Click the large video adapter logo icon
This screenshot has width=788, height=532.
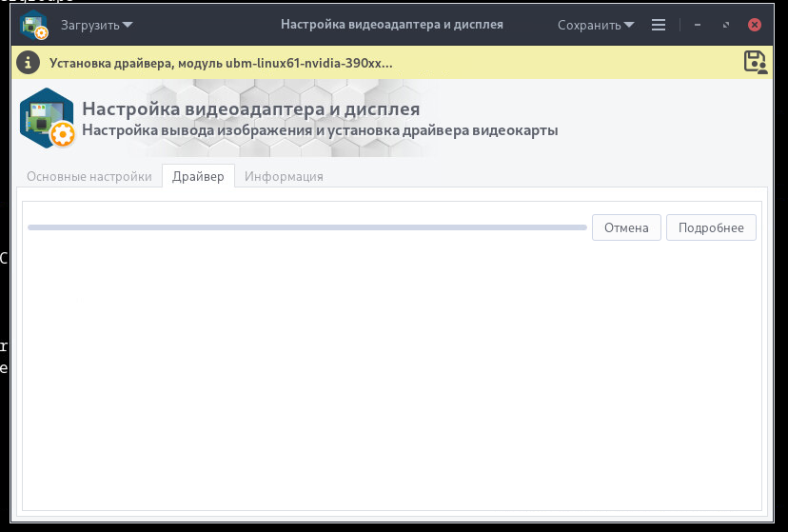click(x=48, y=119)
